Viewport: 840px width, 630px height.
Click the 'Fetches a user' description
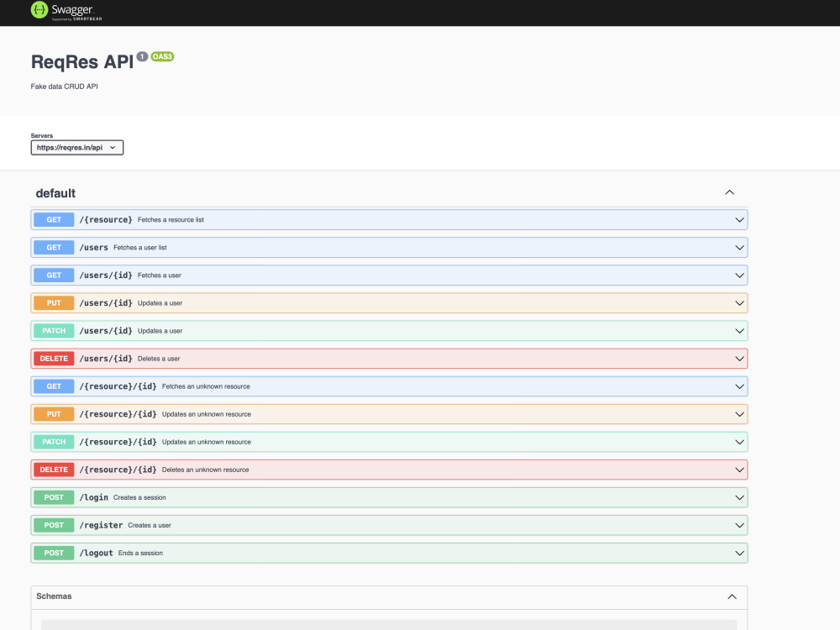click(159, 276)
